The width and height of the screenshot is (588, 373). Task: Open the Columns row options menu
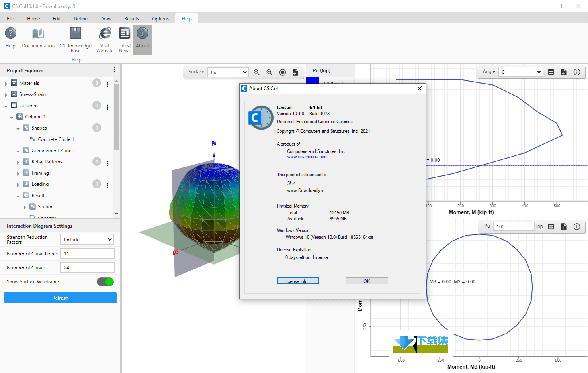pyautogui.click(x=107, y=107)
